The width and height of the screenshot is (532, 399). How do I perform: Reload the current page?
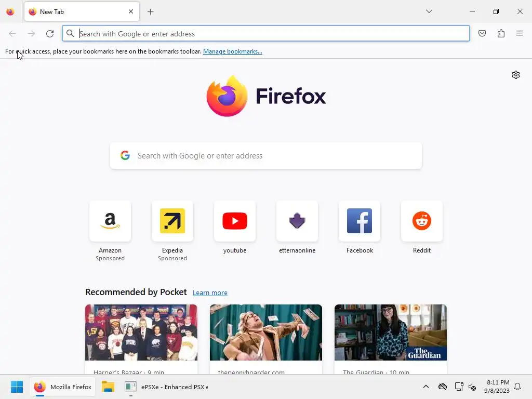[50, 34]
